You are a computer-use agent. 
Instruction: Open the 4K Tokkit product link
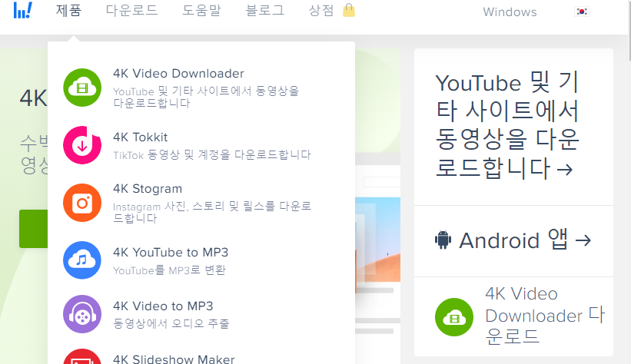pyautogui.click(x=140, y=137)
